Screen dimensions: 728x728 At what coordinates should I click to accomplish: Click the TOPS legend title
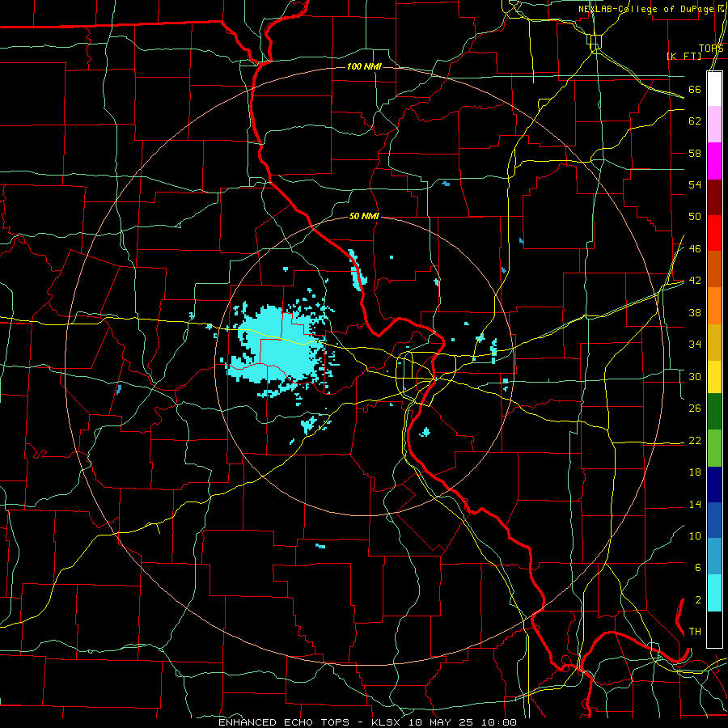(711, 49)
